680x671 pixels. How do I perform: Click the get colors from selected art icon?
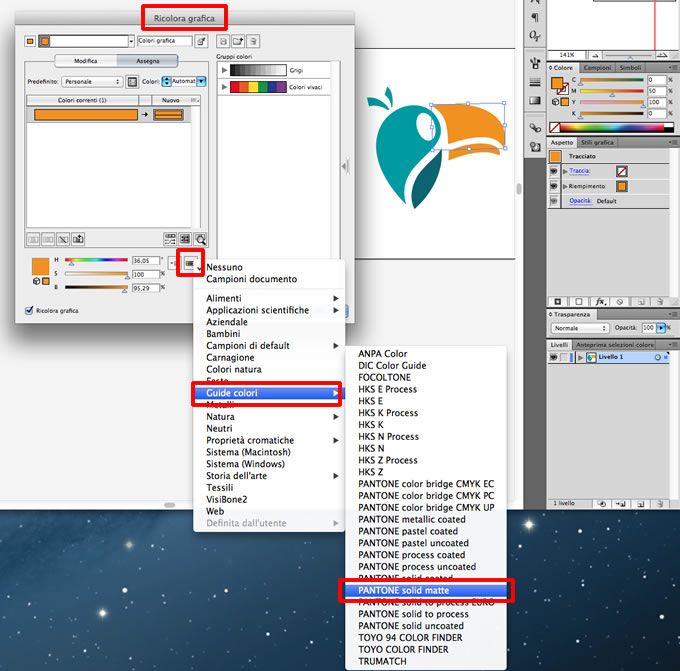[201, 41]
